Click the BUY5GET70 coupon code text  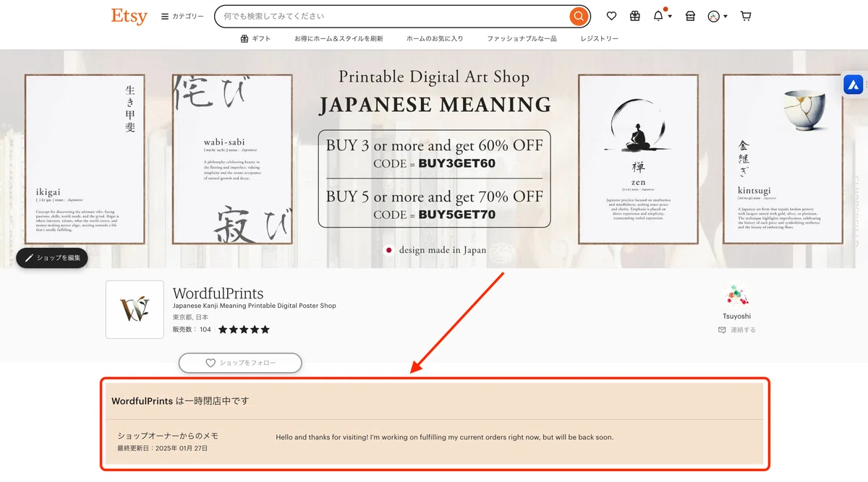456,215
